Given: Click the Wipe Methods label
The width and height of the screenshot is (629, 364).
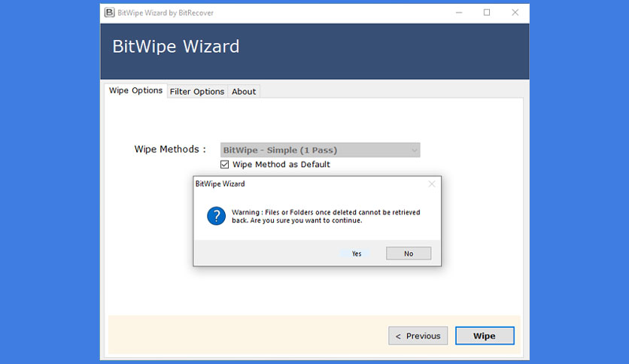Looking at the screenshot, I should click(x=170, y=150).
